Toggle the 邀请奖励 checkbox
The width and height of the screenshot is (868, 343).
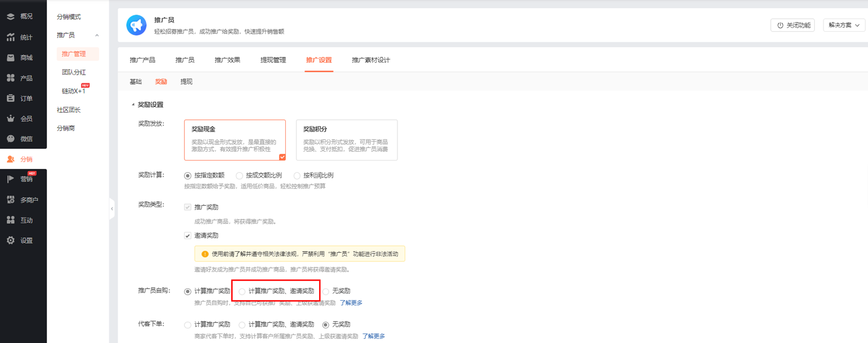(187, 236)
